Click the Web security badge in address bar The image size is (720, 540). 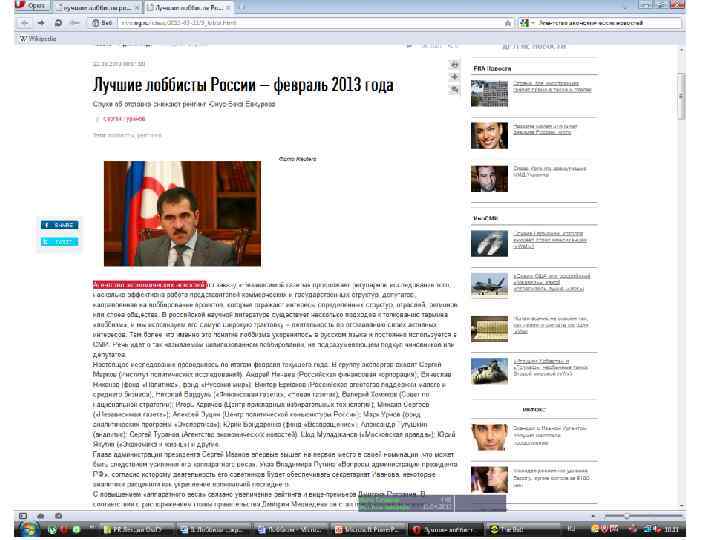coord(102,22)
